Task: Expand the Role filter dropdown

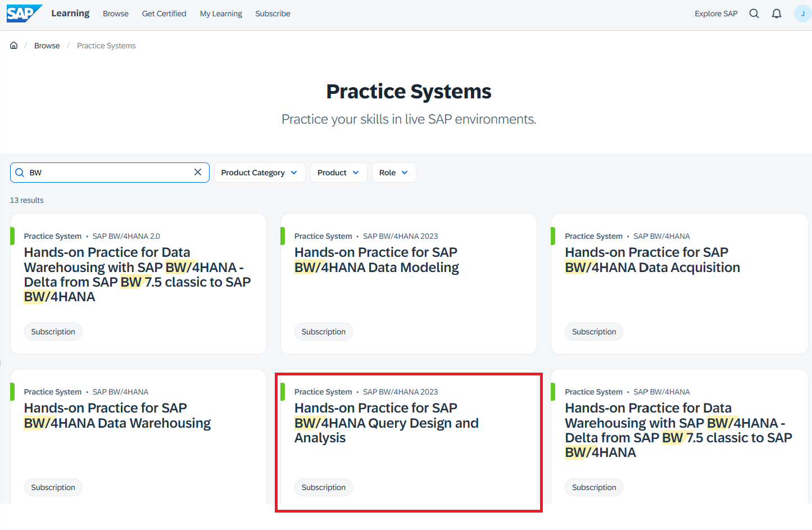Action: tap(394, 173)
